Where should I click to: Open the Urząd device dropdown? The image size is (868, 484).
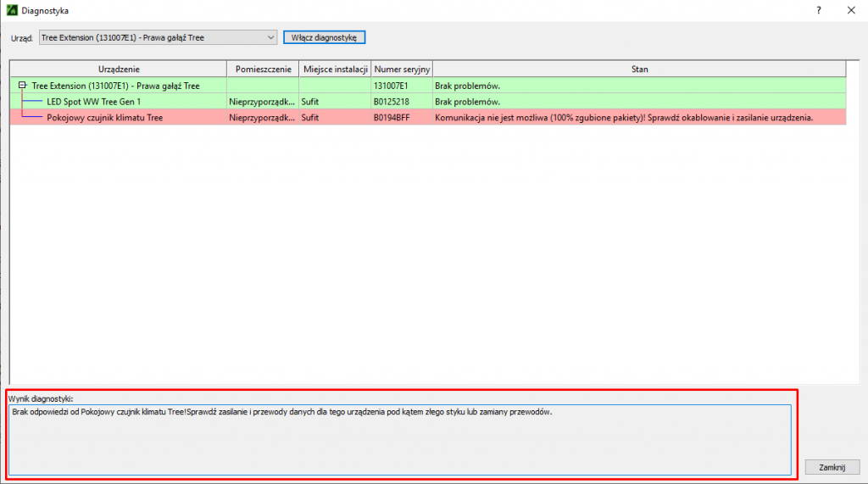270,37
